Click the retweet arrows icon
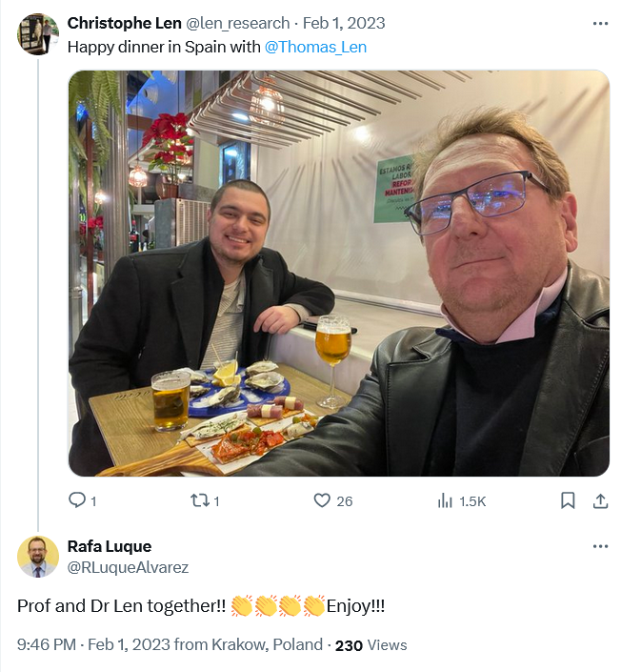This screenshot has width=621, height=672. [199, 500]
